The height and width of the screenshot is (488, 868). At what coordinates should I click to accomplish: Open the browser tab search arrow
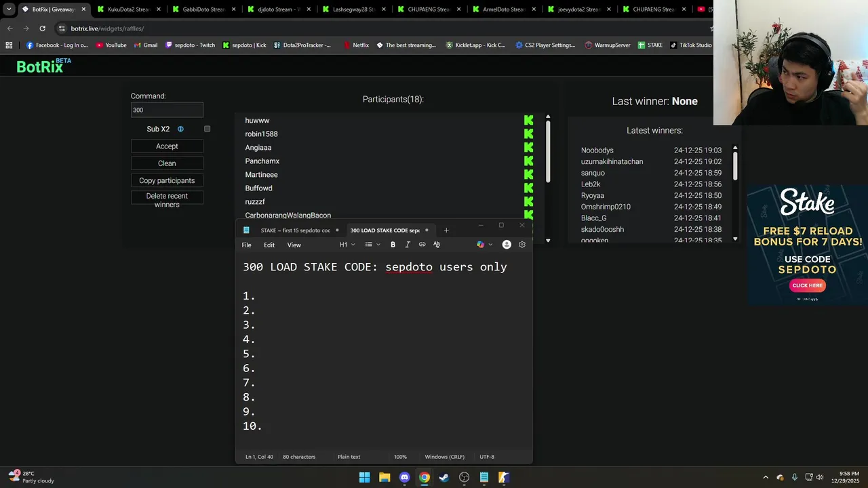coord(9,9)
